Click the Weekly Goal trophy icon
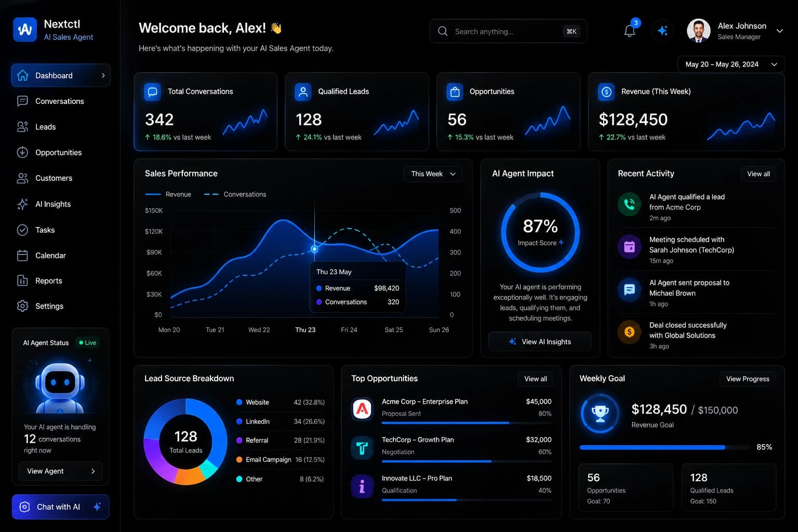The width and height of the screenshot is (798, 532). click(x=600, y=414)
